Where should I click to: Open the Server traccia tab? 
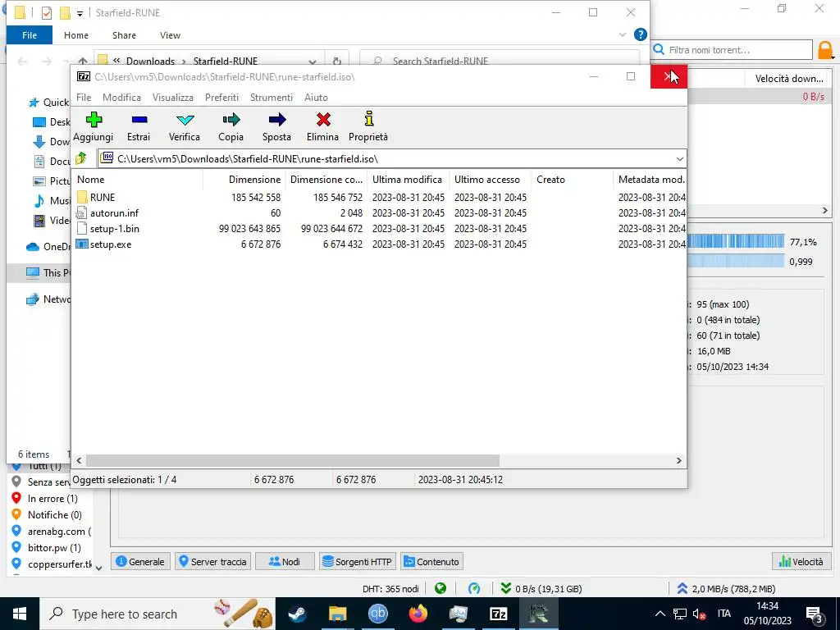click(212, 561)
